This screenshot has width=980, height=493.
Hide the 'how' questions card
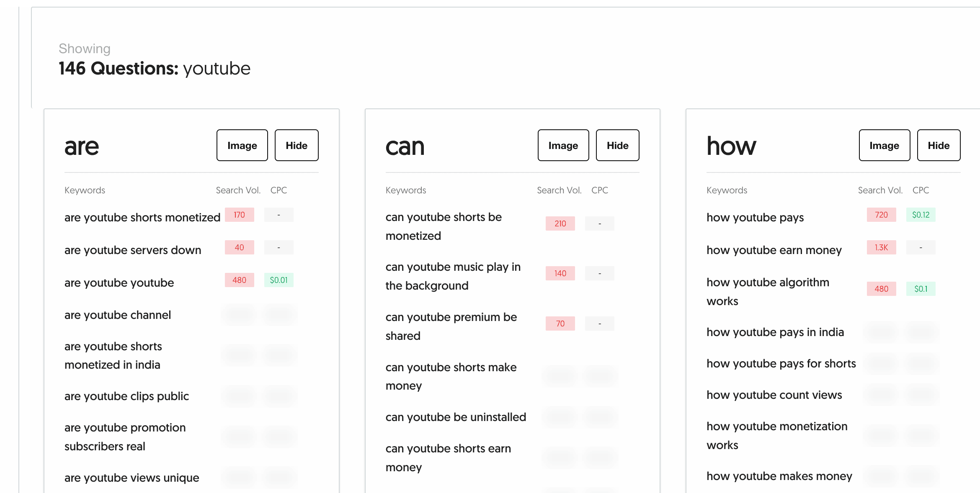point(939,145)
